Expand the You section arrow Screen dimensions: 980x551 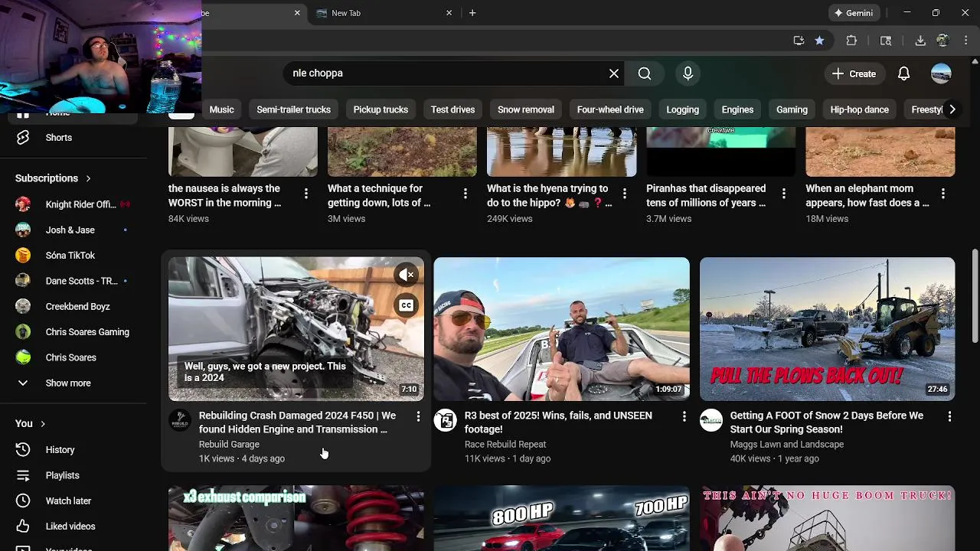[x=43, y=423]
